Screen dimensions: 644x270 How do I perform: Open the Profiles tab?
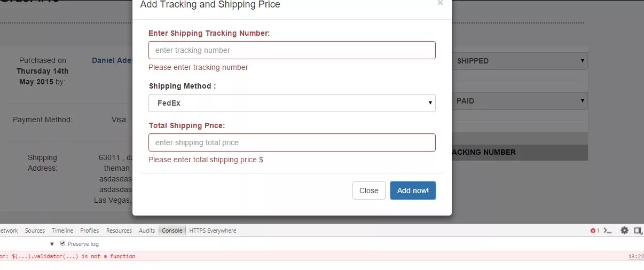90,231
